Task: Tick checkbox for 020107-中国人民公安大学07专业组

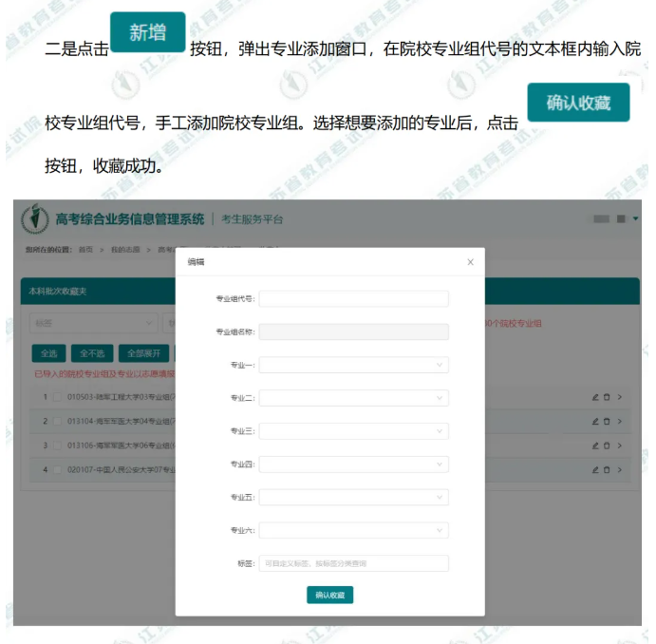Action: 57,469
